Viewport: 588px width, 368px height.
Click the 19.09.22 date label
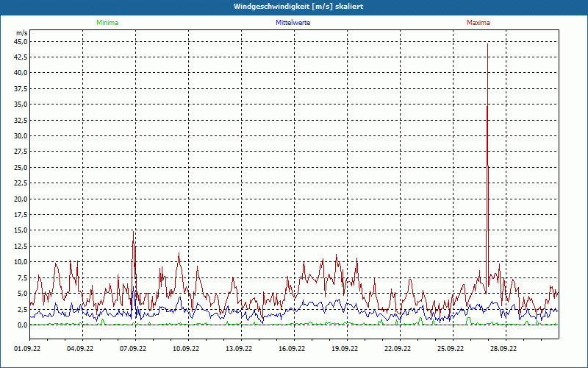click(x=345, y=349)
